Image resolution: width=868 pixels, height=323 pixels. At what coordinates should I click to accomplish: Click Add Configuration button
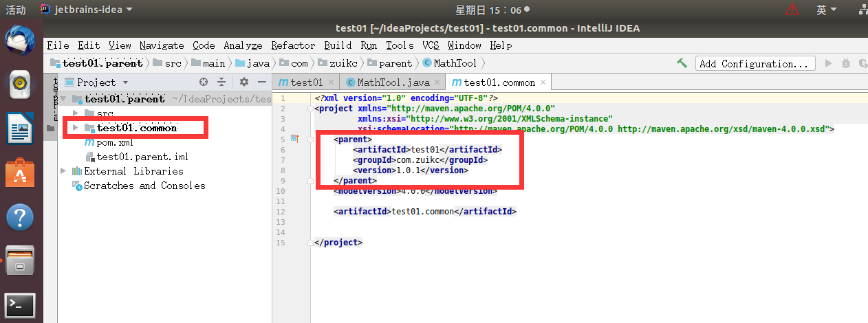755,63
